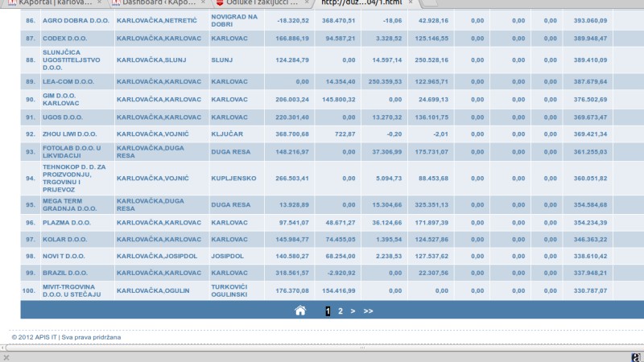The width and height of the screenshot is (644, 362).
Task: Jump to last page with double arrow
Action: point(368,311)
